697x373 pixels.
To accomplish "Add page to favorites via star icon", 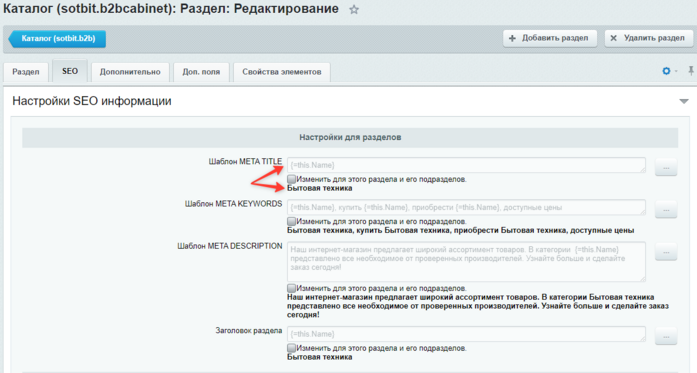I will (354, 9).
